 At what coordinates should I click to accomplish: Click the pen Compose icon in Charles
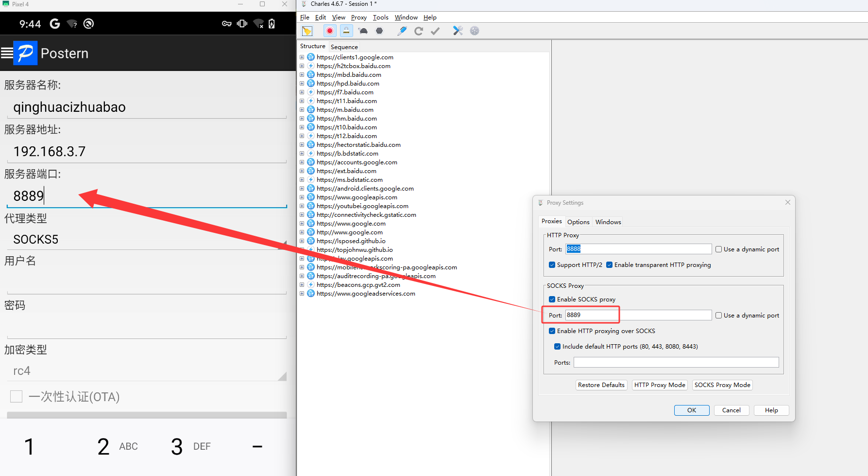pyautogui.click(x=402, y=31)
